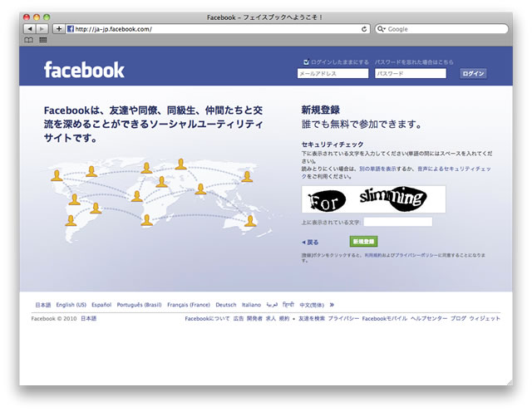The width and height of the screenshot is (532, 412).
Task: Open the パスワードを忘れた場合はこちら link
Action: point(414,62)
